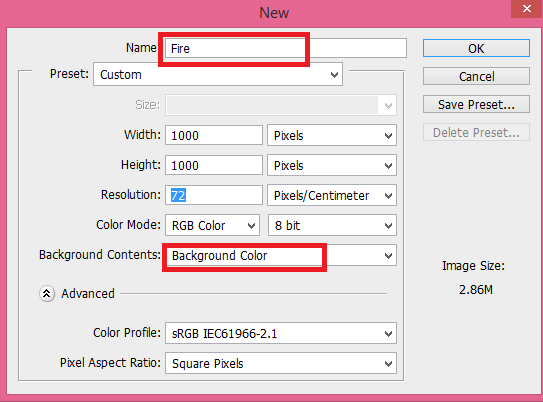Open the Background Contents dropdown

coord(281,256)
